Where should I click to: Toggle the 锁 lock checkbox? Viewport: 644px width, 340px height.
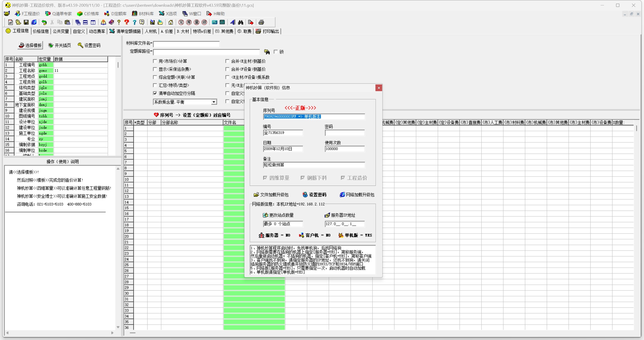coord(276,52)
